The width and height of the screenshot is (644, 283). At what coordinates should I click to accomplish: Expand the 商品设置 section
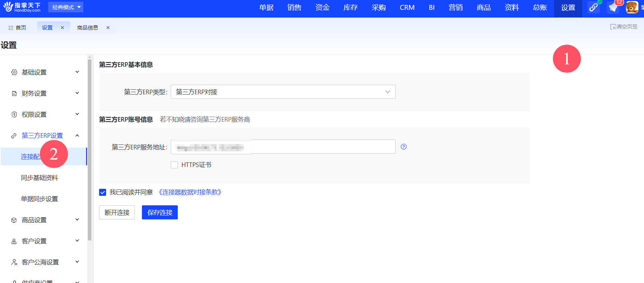tap(77, 219)
